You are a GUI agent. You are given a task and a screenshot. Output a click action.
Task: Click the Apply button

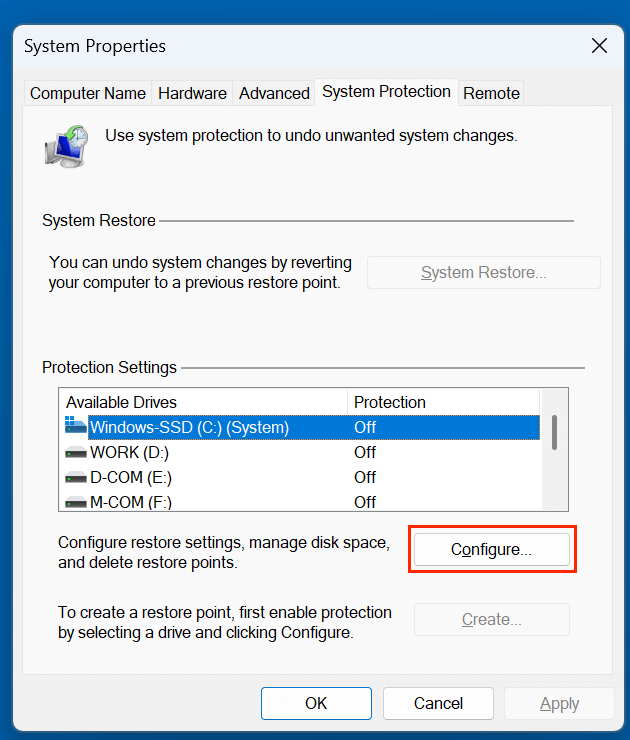coord(560,703)
